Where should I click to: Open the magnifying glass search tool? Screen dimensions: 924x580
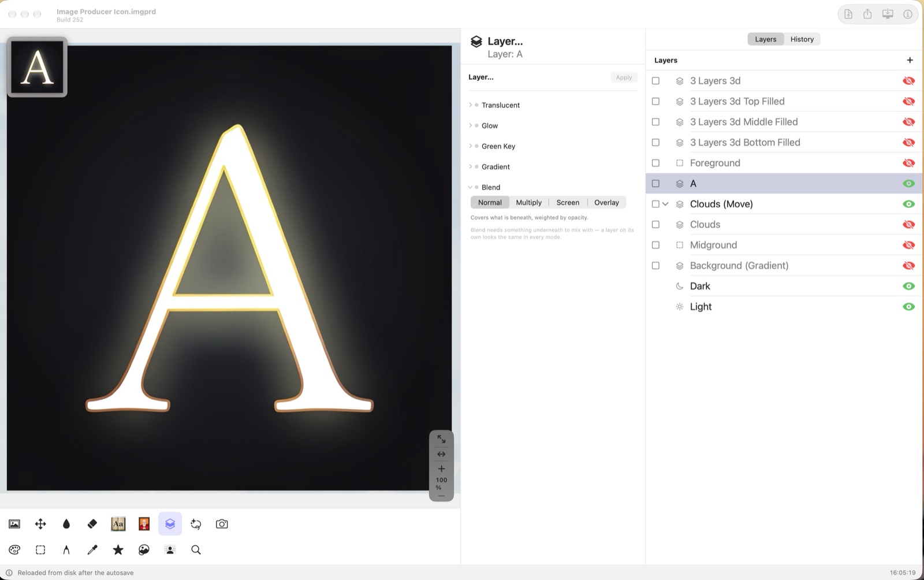[x=196, y=550]
